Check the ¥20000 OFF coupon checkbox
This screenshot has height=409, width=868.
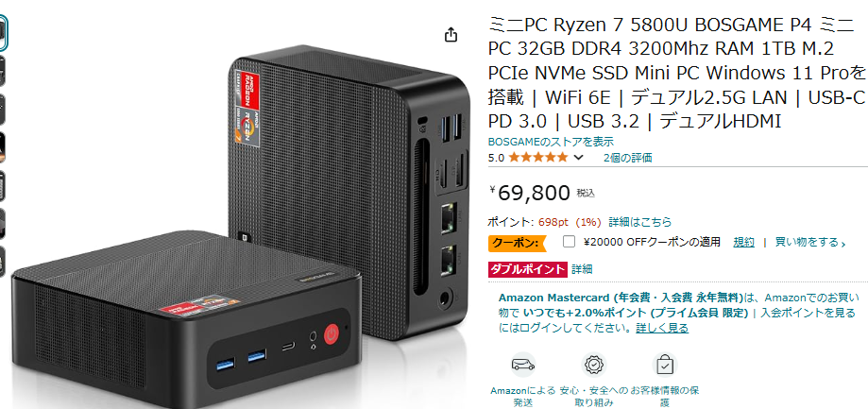coord(569,242)
